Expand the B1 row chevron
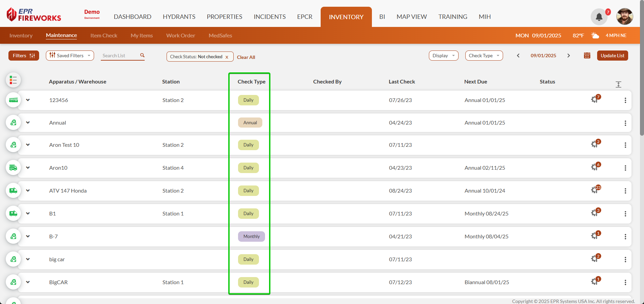Image resolution: width=644 pixels, height=304 pixels. click(x=28, y=213)
